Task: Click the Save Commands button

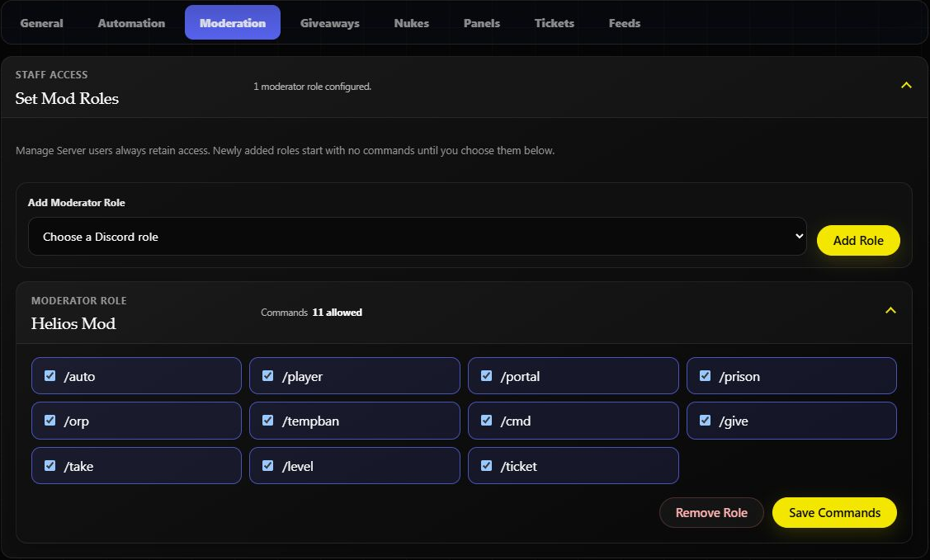Action: [x=834, y=513]
